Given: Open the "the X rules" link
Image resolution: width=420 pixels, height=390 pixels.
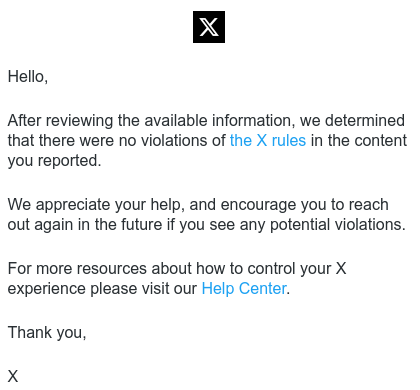Looking at the screenshot, I should (x=268, y=141).
